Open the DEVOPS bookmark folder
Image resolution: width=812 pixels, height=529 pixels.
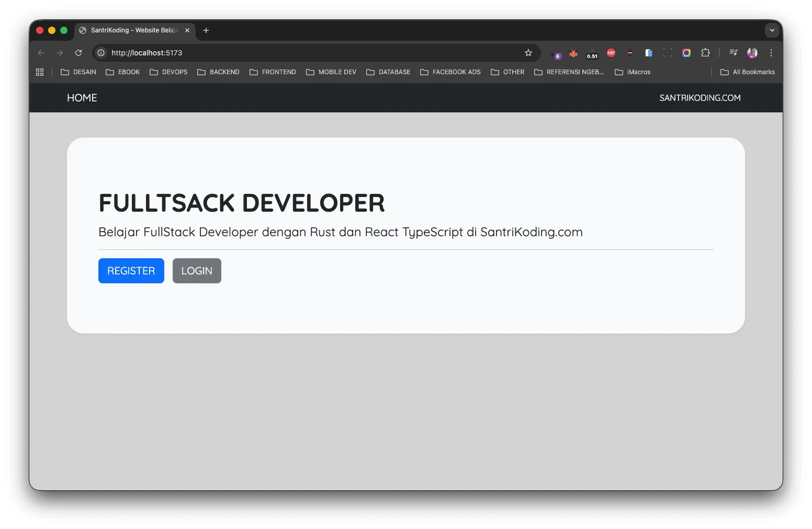coord(168,72)
